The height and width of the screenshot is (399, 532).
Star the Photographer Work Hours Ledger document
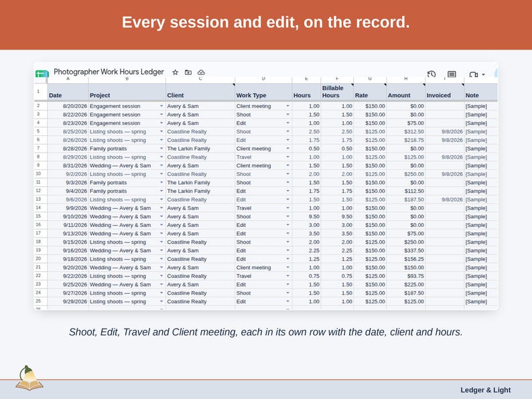click(175, 72)
